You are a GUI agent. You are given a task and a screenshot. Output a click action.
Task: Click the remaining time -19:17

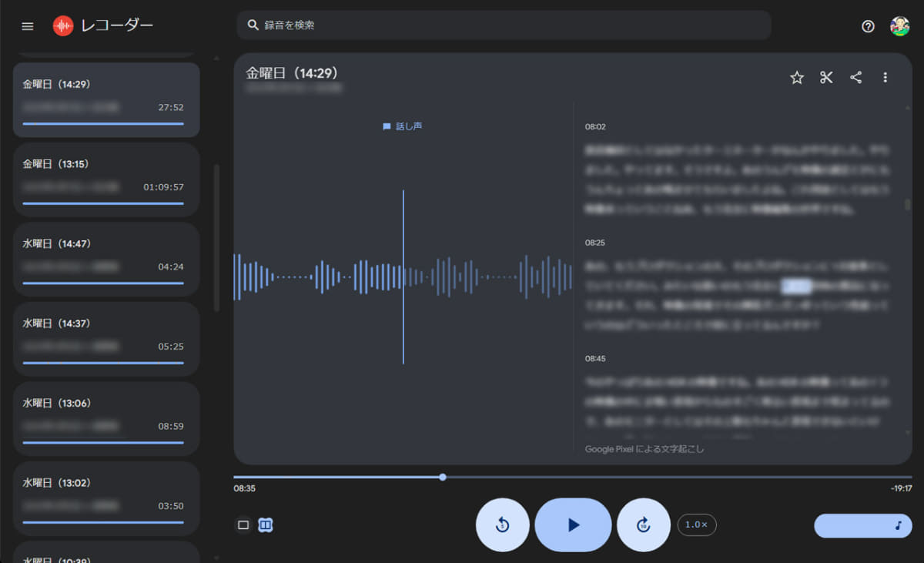pyautogui.click(x=900, y=488)
